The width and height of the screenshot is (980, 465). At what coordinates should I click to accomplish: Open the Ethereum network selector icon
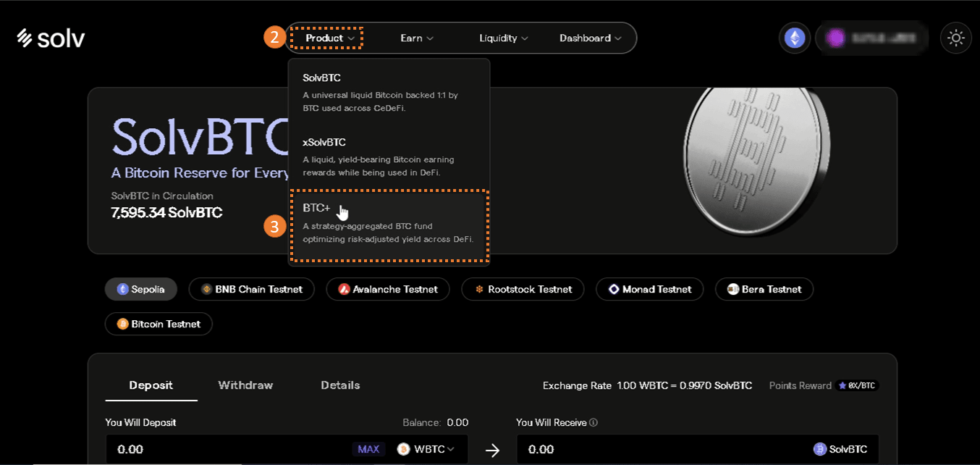[x=795, y=38]
